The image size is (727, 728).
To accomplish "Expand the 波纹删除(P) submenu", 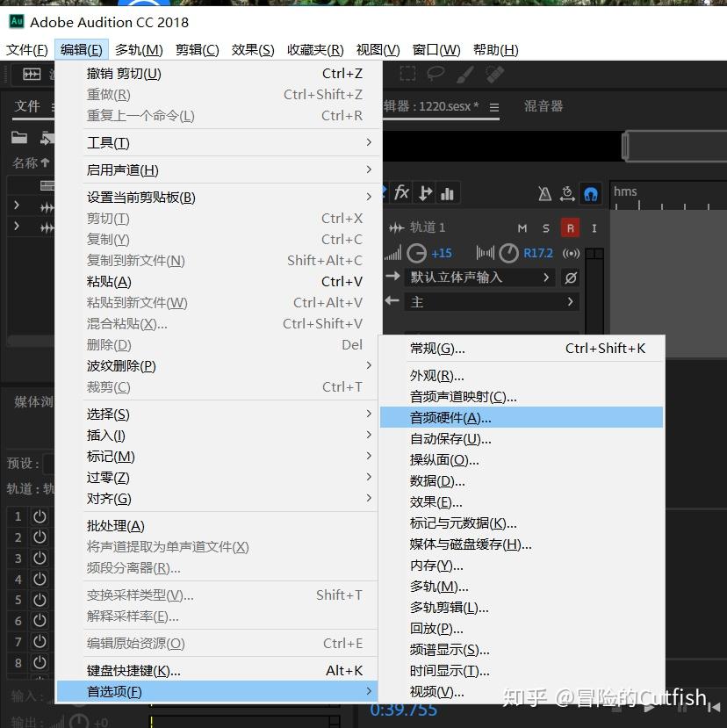I will [x=217, y=366].
